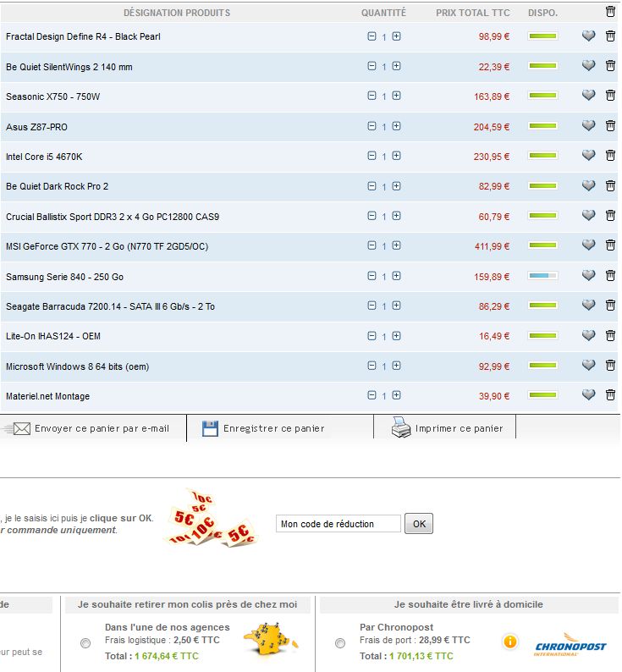622x672 pixels.
Task: Favorite the Intel Core i5 4670K
Action: 588,155
